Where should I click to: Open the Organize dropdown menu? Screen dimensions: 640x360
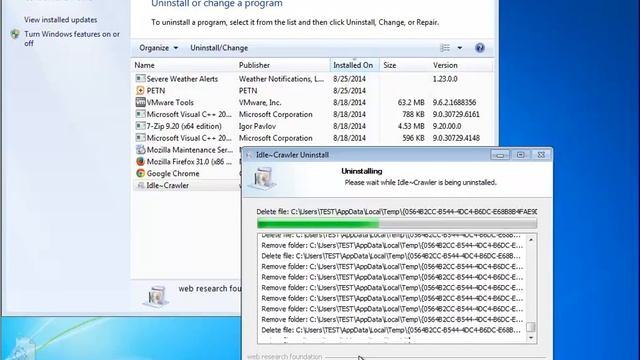pos(158,48)
